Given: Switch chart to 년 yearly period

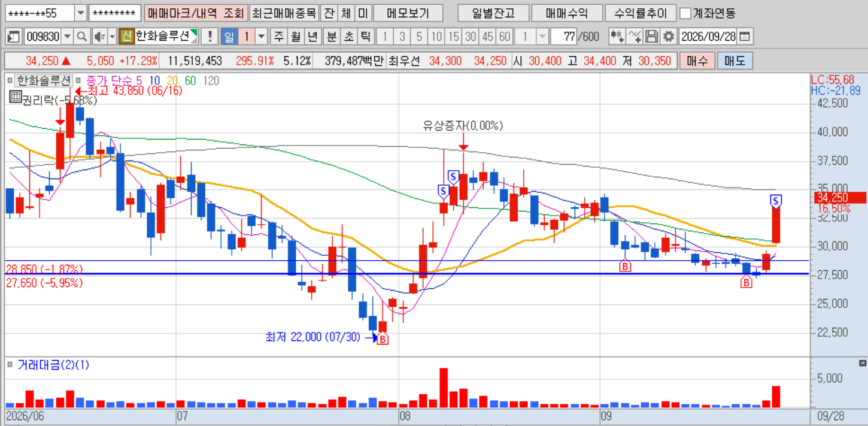Looking at the screenshot, I should (x=312, y=37).
